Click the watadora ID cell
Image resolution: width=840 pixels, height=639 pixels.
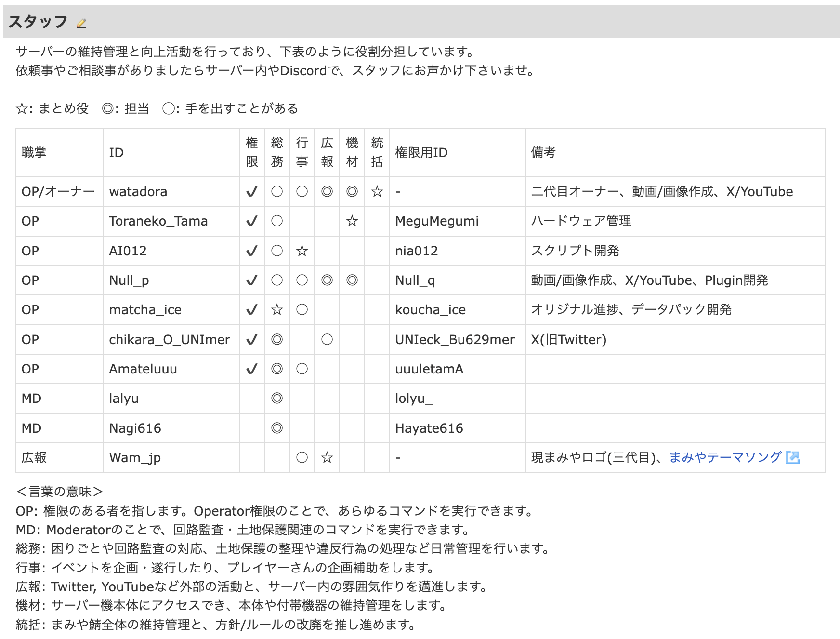pos(138,192)
